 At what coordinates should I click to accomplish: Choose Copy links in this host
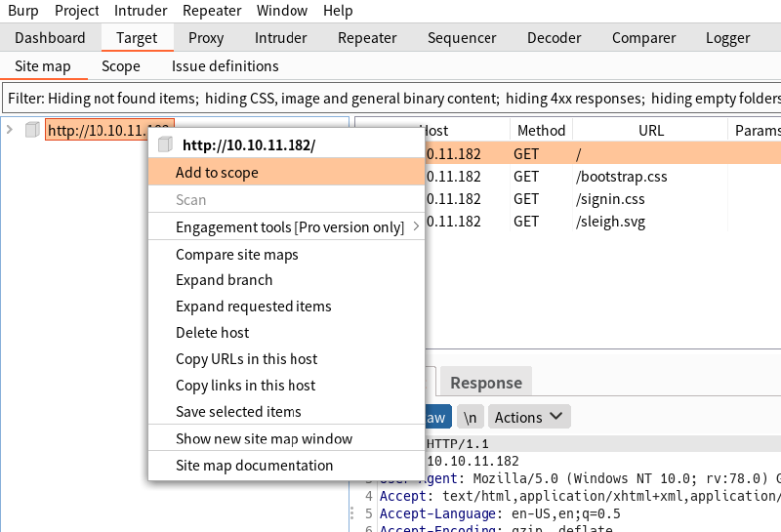(x=286, y=386)
